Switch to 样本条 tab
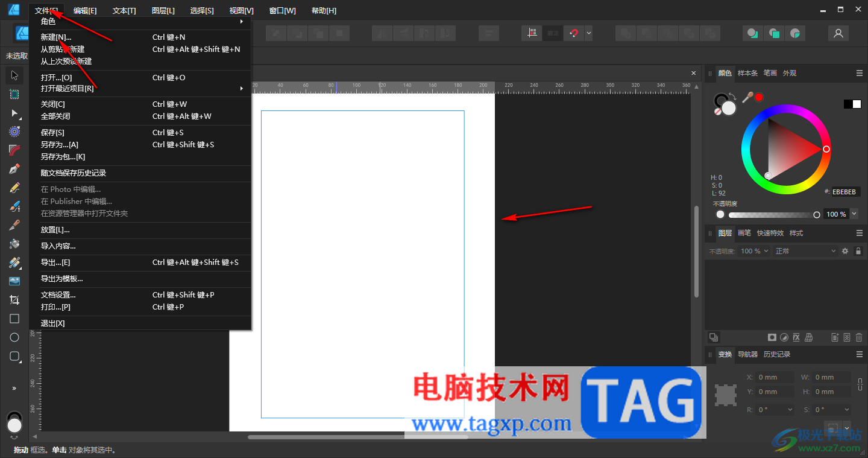868x458 pixels. [x=747, y=73]
